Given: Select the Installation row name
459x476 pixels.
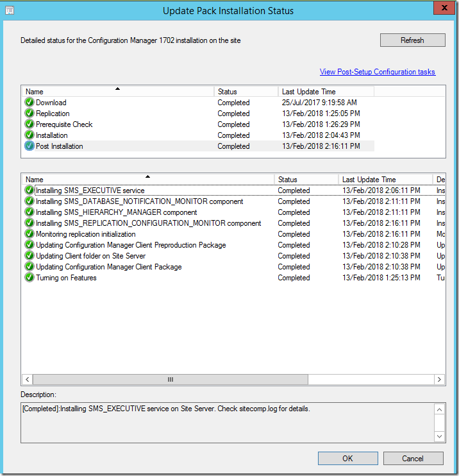Looking at the screenshot, I should tap(52, 135).
